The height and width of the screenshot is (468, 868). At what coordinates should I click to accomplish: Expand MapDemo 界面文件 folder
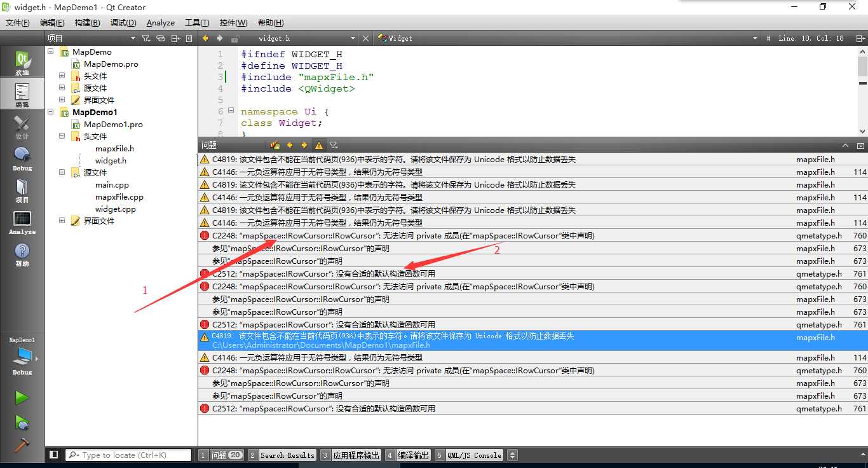62,100
